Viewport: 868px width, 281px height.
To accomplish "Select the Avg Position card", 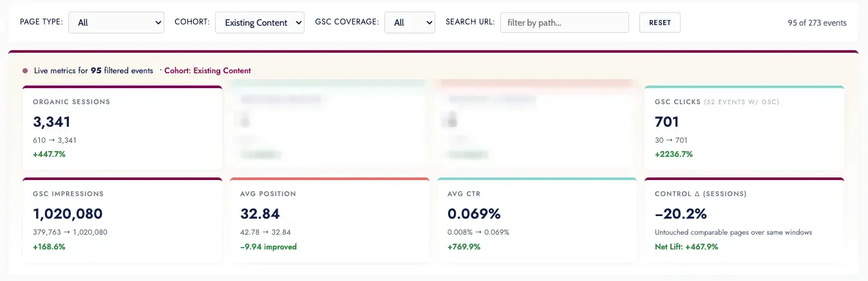I will pyautogui.click(x=330, y=220).
